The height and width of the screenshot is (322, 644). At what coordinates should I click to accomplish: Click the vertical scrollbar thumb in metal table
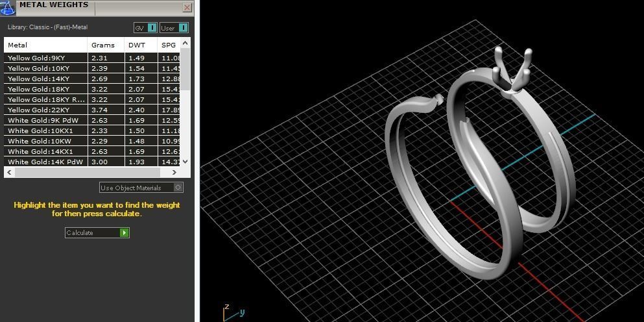[x=185, y=69]
